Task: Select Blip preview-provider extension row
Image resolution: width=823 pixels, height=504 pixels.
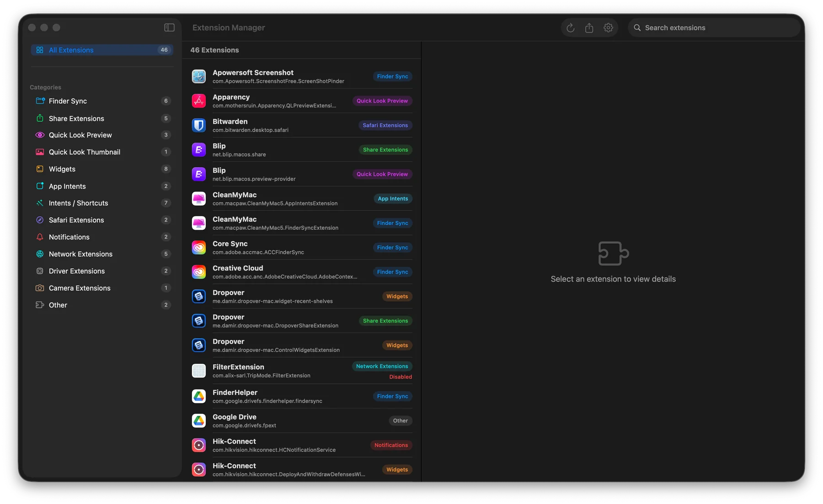Action: (x=302, y=174)
